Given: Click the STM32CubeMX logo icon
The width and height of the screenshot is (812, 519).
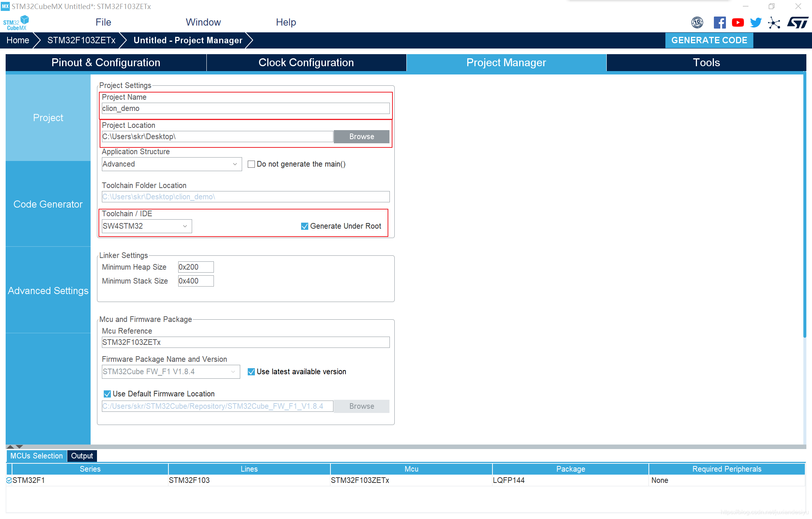Looking at the screenshot, I should [x=16, y=23].
